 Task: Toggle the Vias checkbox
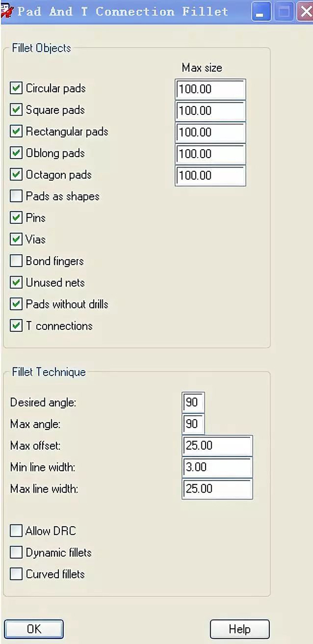(x=16, y=240)
